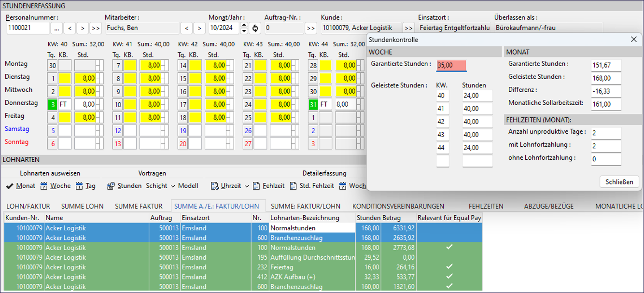
Task: Click Garantierte Stunden month value 151,67
Action: coord(606,65)
